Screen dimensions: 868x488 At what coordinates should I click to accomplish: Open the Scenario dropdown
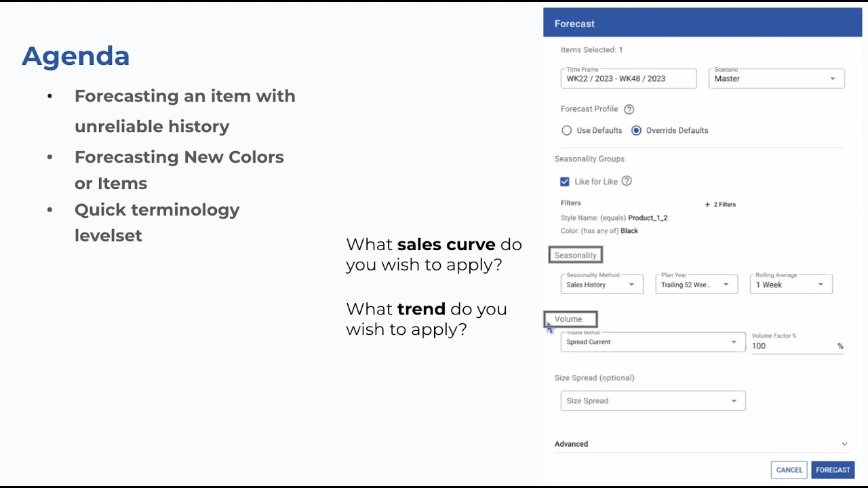pyautogui.click(x=776, y=79)
